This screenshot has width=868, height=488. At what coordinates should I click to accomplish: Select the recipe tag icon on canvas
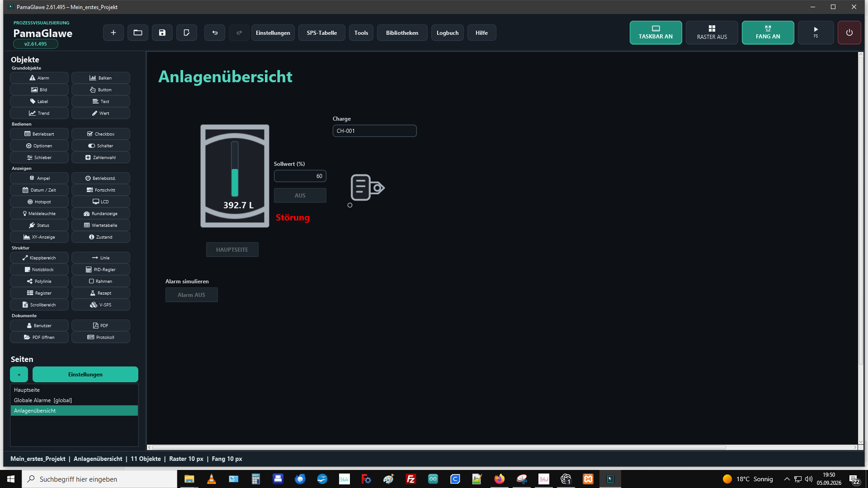(x=368, y=188)
